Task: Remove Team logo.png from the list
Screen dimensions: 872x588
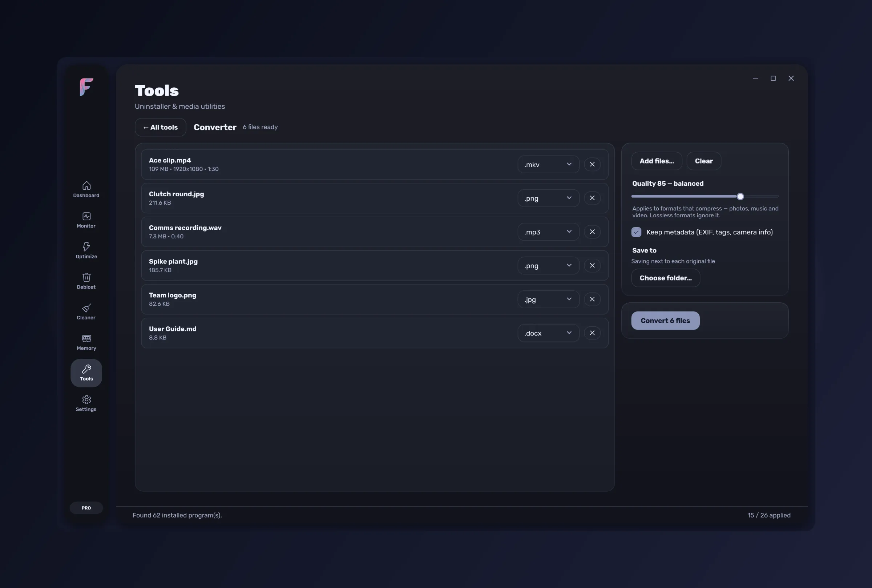Action: [x=592, y=299]
